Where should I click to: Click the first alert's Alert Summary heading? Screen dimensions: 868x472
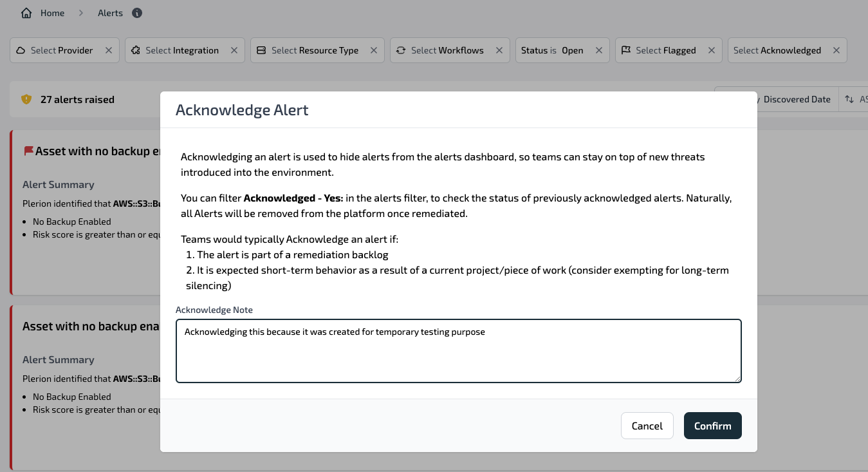[x=59, y=184]
